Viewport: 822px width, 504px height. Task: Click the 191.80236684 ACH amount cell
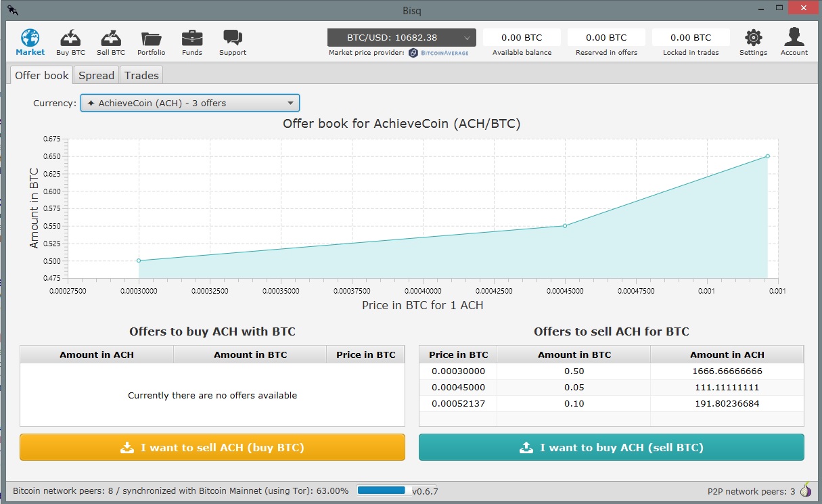pos(727,404)
